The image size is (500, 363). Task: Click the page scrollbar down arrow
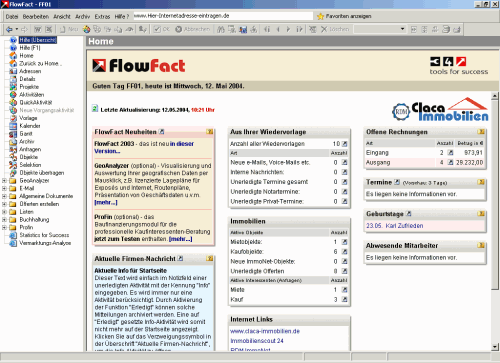495,347
